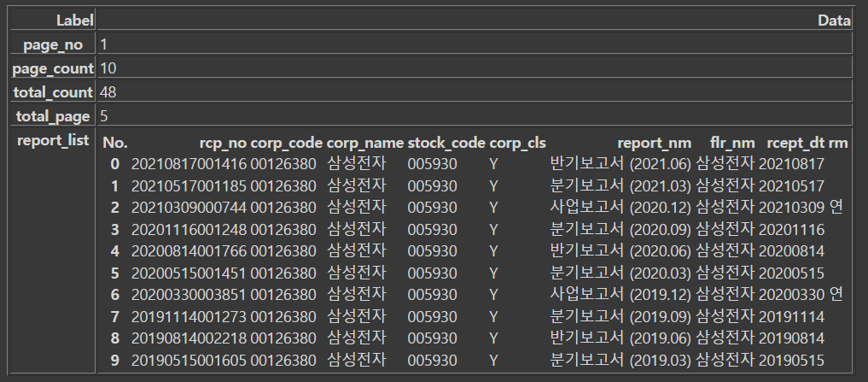Click the report_list label cell
Screen dimensions: 868x382
click(x=53, y=251)
